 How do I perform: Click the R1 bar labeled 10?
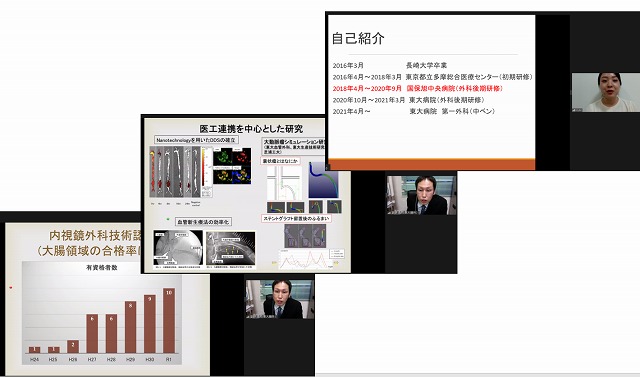(169, 321)
